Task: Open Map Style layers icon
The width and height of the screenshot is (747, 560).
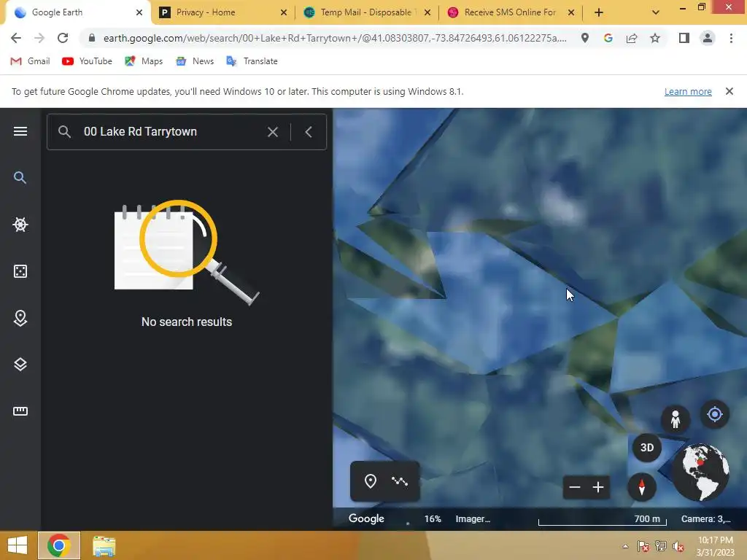Action: click(20, 365)
